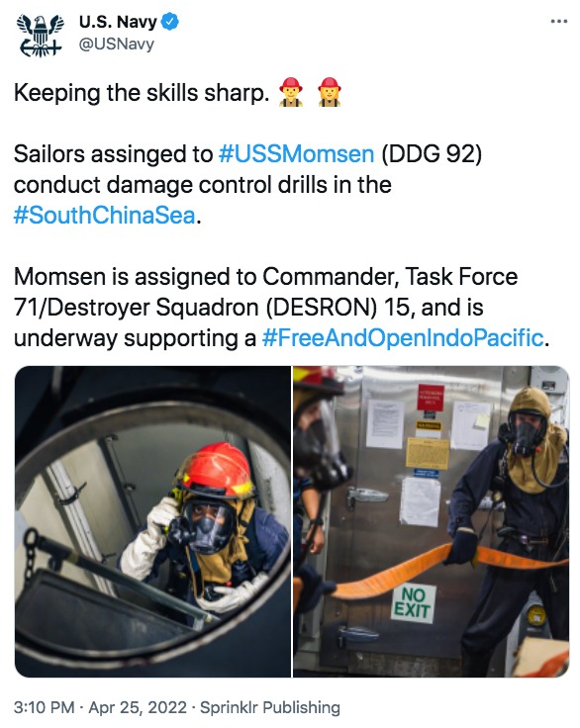Click the 3:10 PM Apr 25, 2022 timestamp
This screenshot has width=580, height=728.
coord(100,707)
